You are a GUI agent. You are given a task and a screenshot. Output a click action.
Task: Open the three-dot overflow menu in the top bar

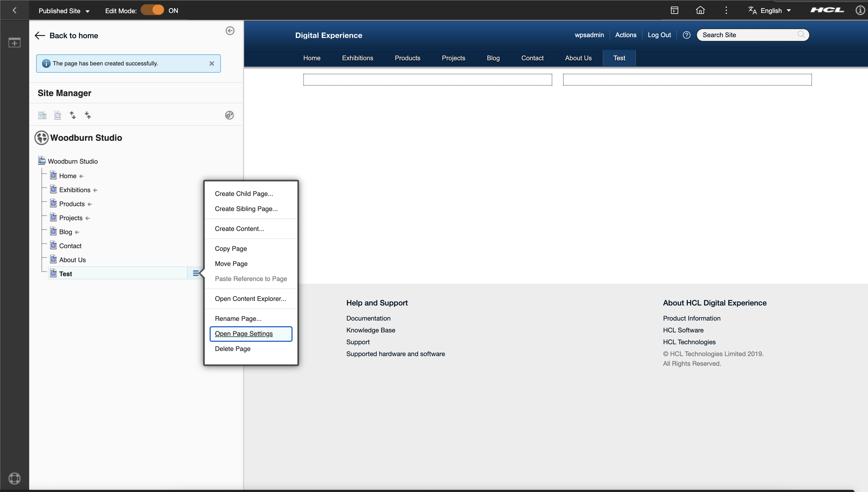point(726,10)
